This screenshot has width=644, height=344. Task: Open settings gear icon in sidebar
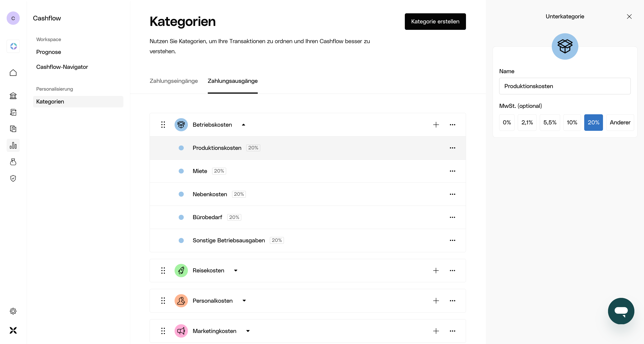coord(13,311)
